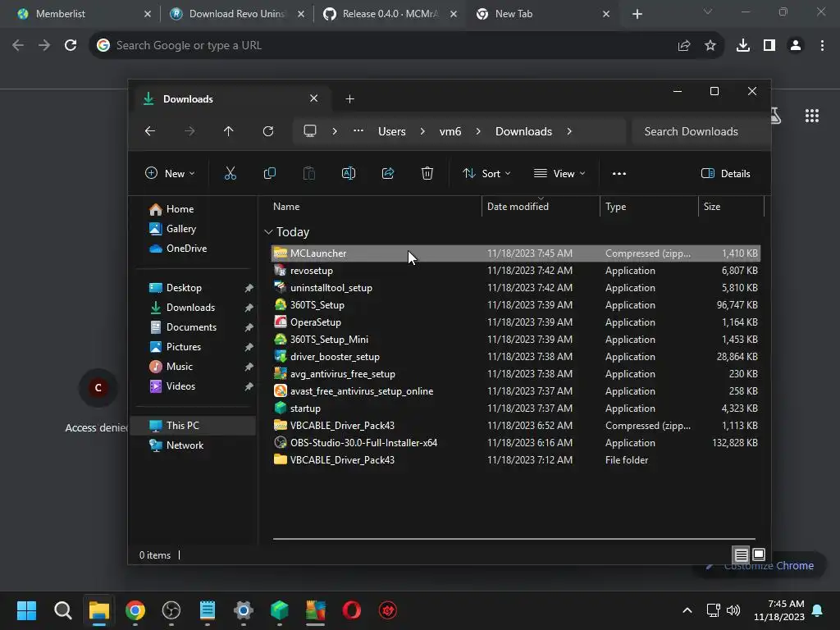Click the pin next to Documents

(249, 327)
